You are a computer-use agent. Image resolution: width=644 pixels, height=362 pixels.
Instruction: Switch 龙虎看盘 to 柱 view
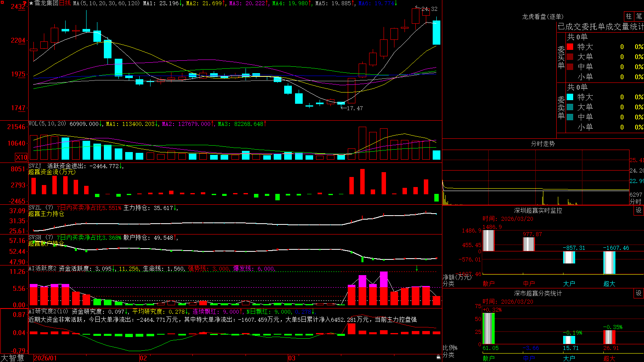click(x=629, y=16)
